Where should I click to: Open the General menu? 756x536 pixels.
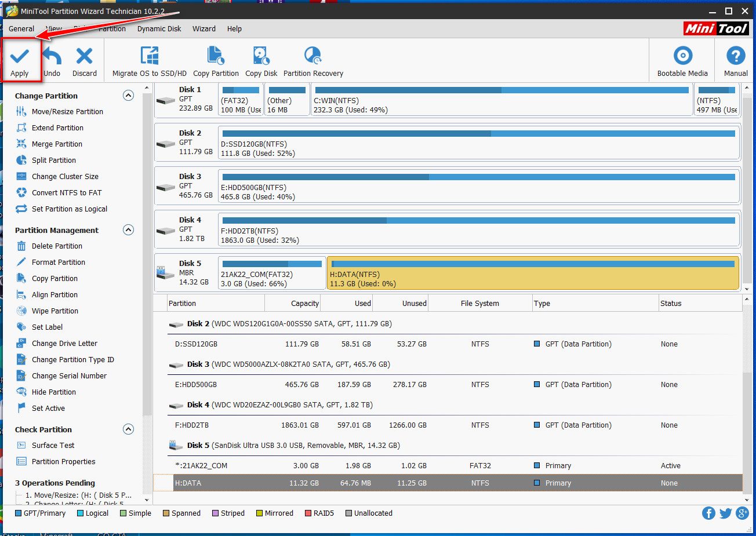pyautogui.click(x=21, y=29)
